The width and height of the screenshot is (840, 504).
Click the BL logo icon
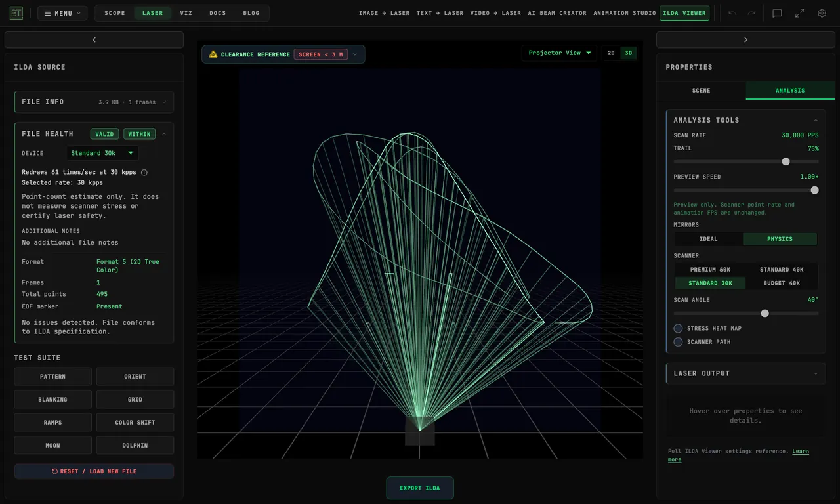(x=16, y=13)
